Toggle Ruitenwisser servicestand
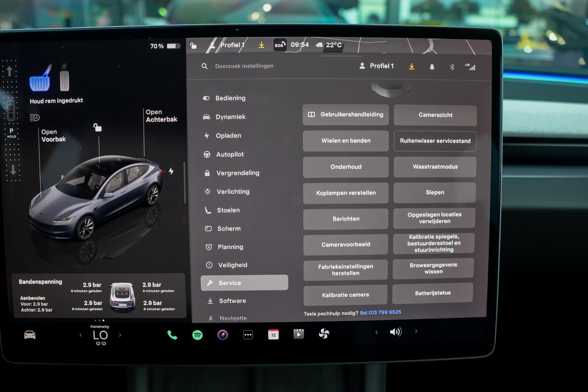 coord(435,141)
